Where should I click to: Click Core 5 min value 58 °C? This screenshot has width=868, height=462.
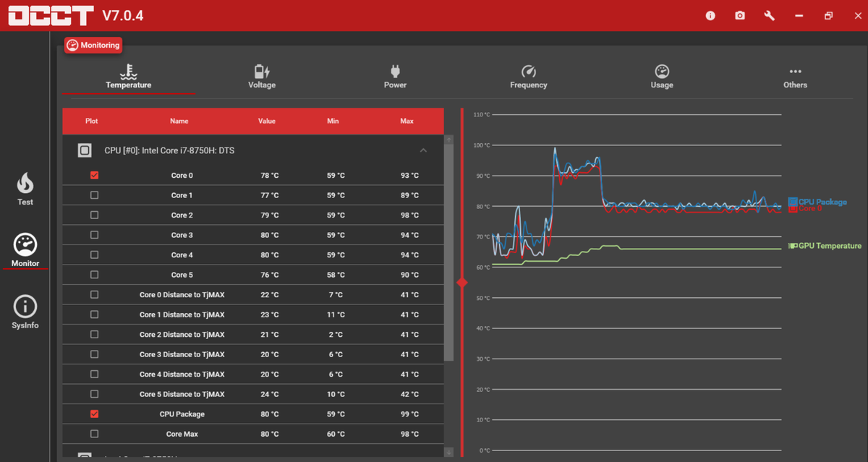click(336, 275)
